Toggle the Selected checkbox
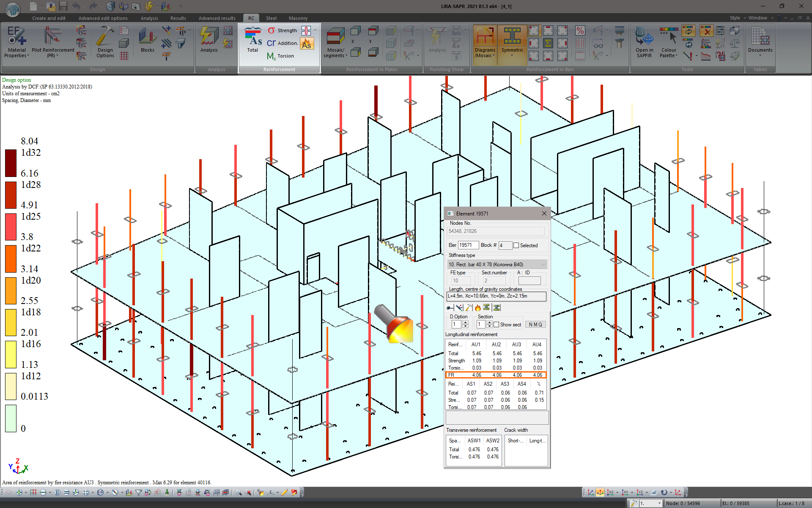Viewport: 812px width, 508px height. click(516, 246)
